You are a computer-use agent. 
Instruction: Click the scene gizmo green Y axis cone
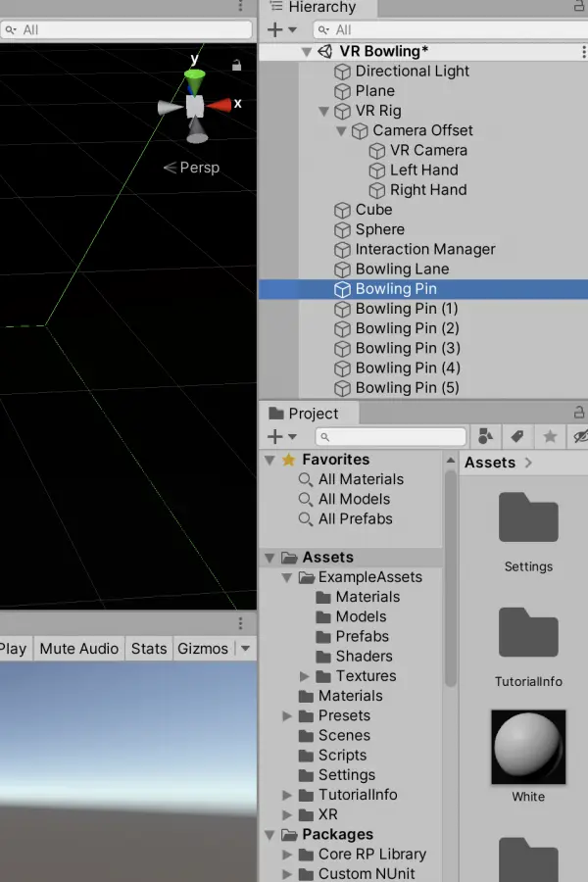pos(195,82)
